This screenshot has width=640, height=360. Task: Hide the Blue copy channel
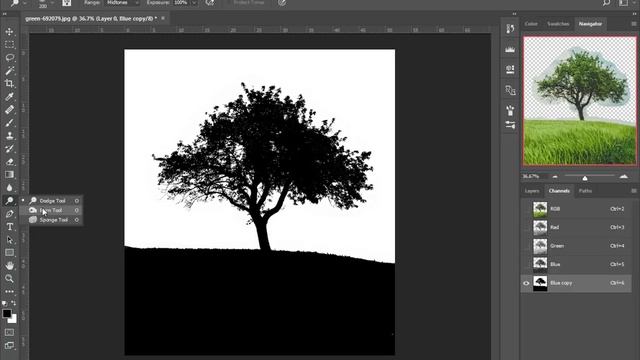coord(526,283)
